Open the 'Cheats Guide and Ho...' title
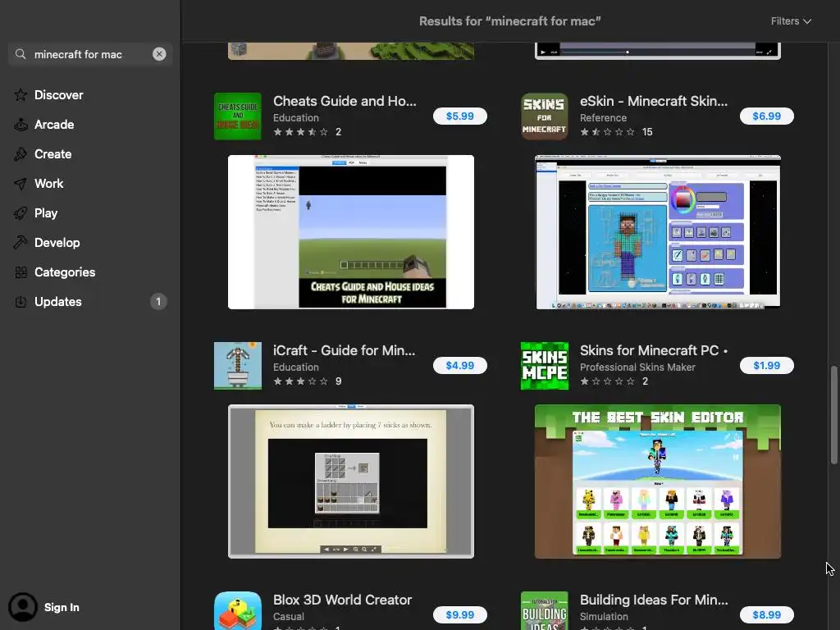This screenshot has height=630, width=840. point(345,101)
